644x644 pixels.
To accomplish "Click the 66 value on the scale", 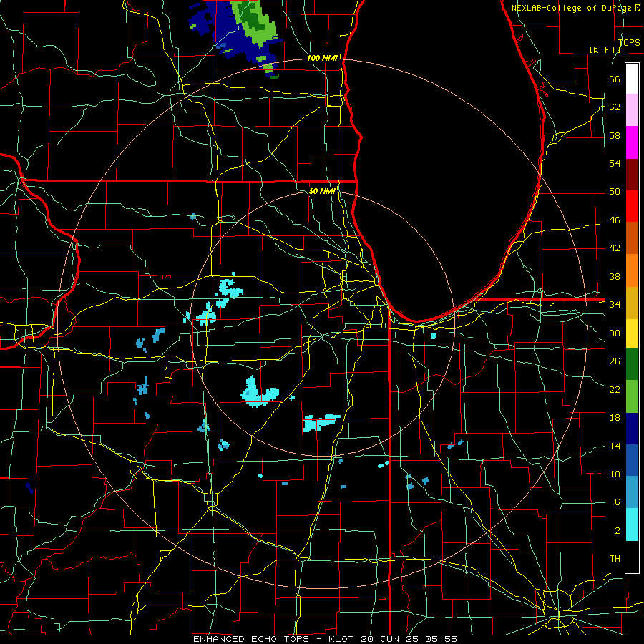I will [x=615, y=79].
